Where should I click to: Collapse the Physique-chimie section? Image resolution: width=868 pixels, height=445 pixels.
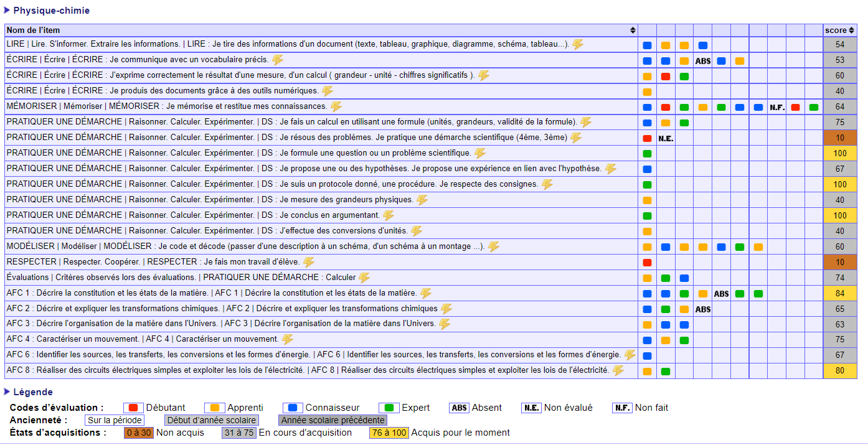[7, 10]
